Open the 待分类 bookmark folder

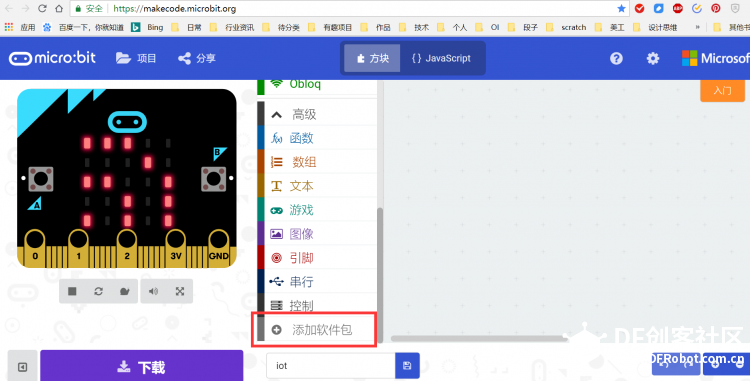(x=282, y=27)
